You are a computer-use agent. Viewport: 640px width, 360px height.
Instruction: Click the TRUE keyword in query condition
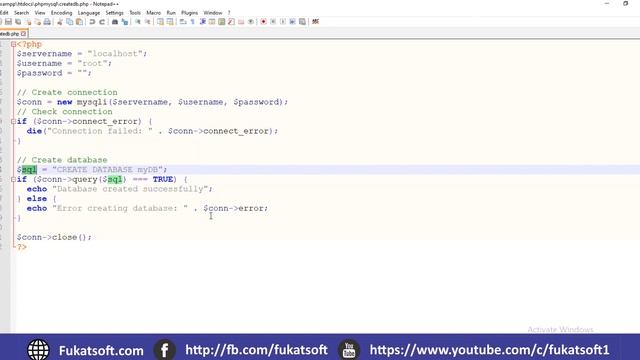click(163, 179)
